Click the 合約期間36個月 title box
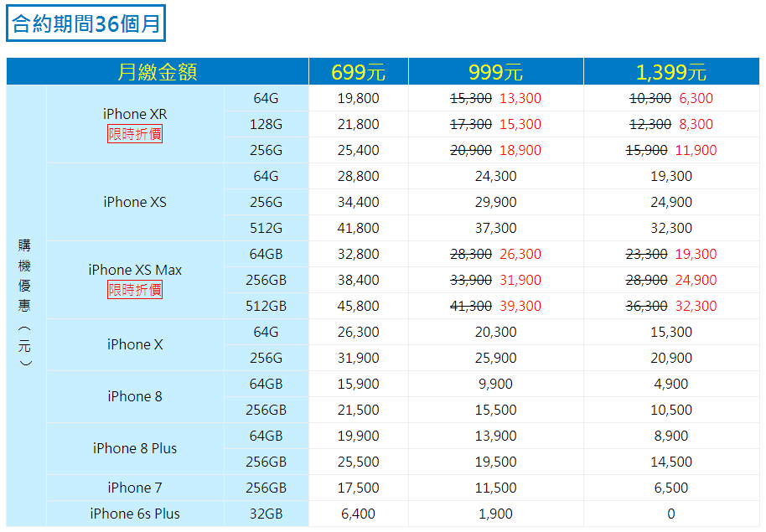The image size is (766, 532). (x=86, y=23)
